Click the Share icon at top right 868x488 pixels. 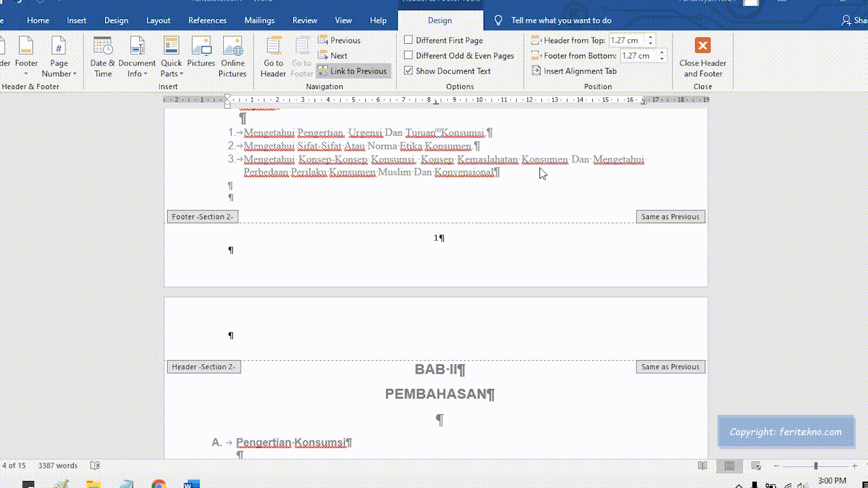click(x=847, y=20)
